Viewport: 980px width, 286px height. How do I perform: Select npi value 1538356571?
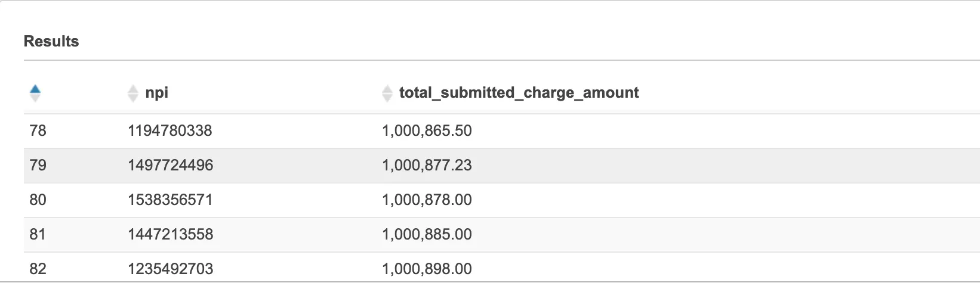(170, 200)
